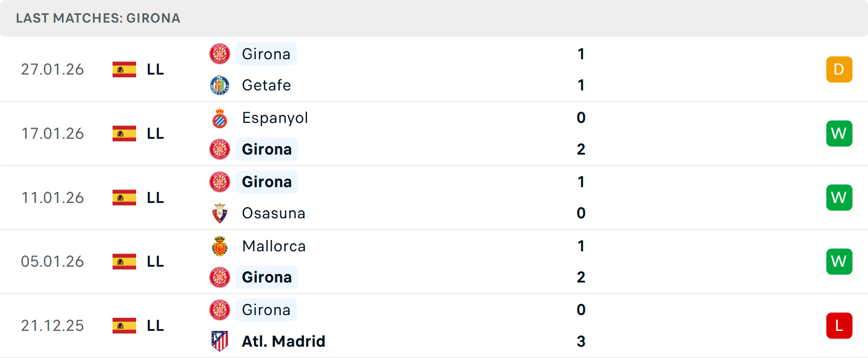Open the Espanyol team name link
Screen dimensions: 868x358
point(275,118)
